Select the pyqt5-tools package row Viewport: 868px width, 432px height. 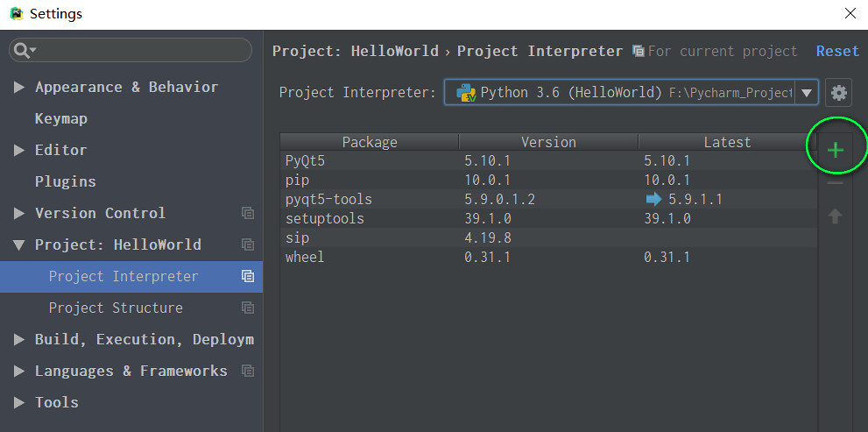coord(548,200)
